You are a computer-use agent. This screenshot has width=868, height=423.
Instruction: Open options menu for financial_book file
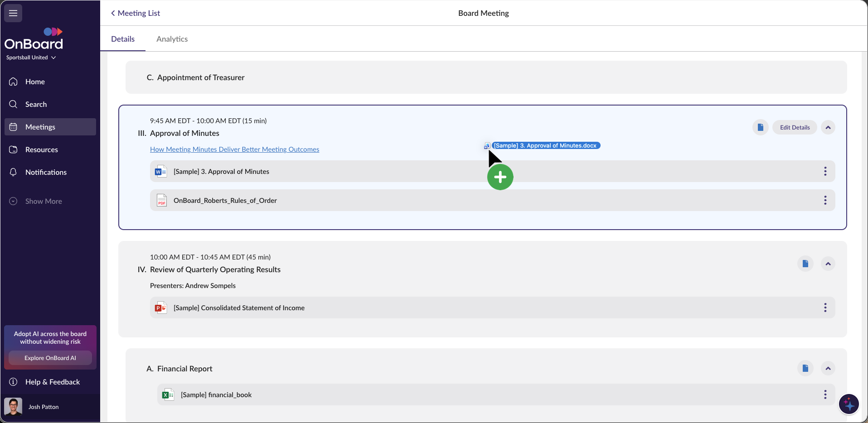(x=825, y=394)
